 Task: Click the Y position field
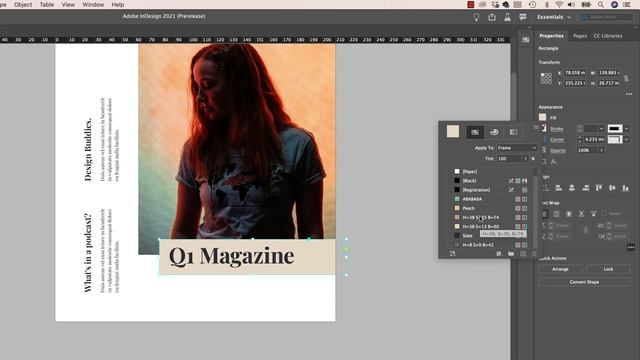pos(575,83)
